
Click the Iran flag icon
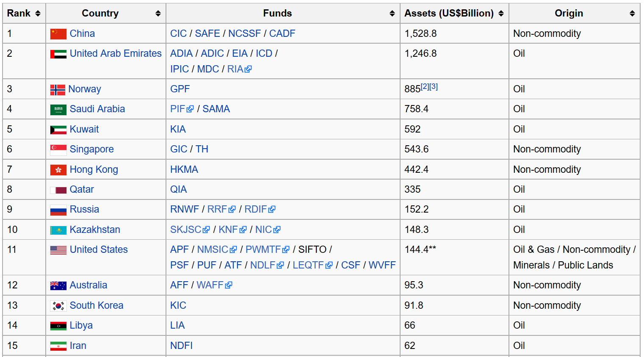[x=58, y=346]
